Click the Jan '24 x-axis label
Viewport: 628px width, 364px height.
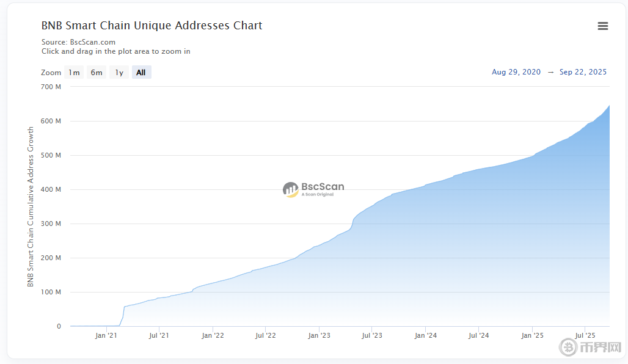425,335
